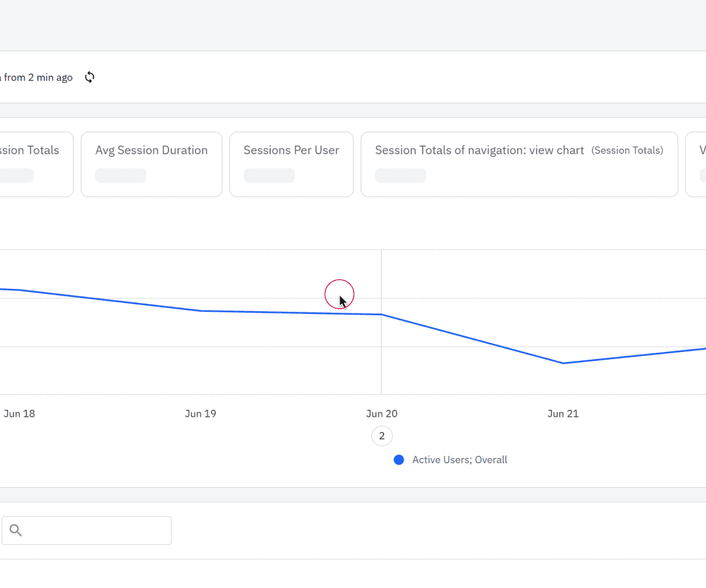Click the Jun 18 axis label

tap(19, 414)
